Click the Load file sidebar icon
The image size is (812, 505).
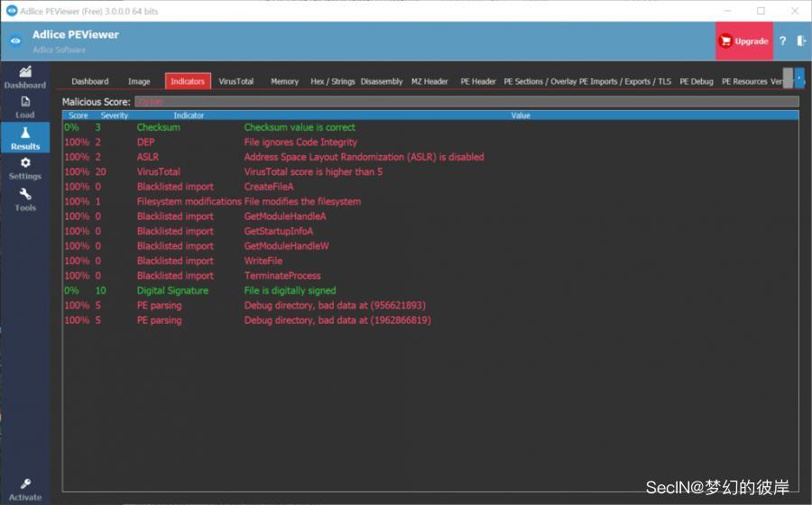[x=25, y=107]
